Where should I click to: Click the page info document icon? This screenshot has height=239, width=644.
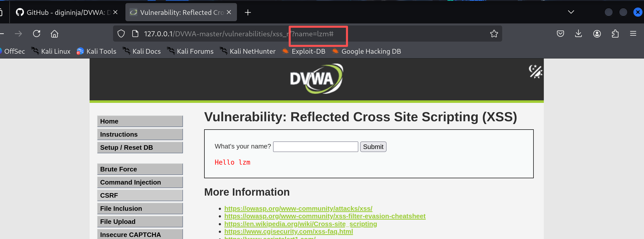[x=135, y=34]
